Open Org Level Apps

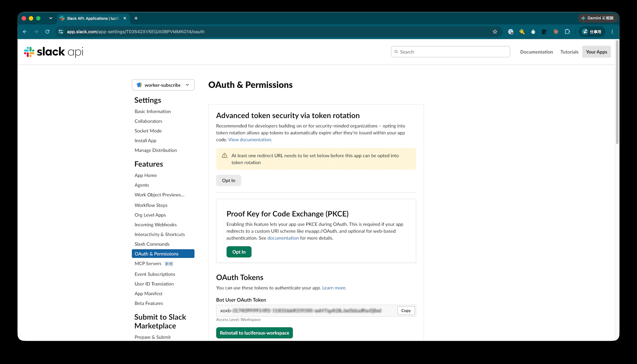coord(150,215)
